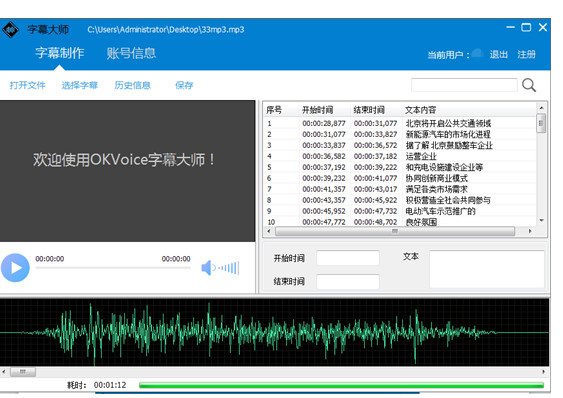Select subtitle row 满足各类市场需求

[x=400, y=189]
